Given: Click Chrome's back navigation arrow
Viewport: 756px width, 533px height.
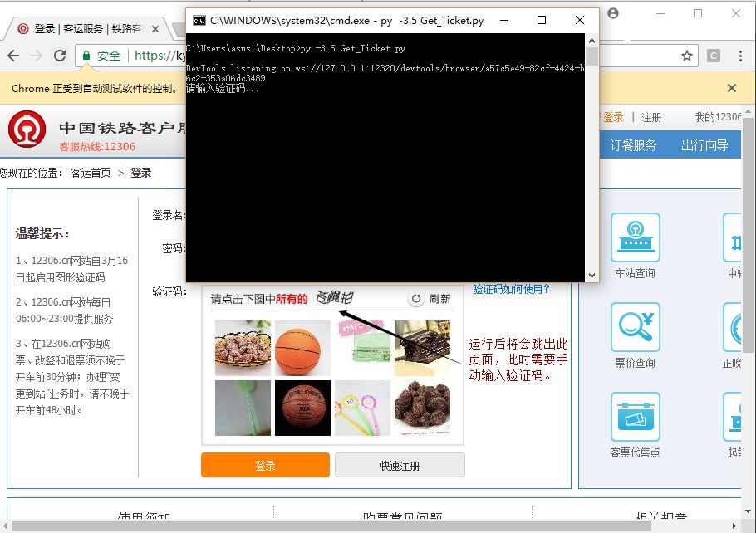Looking at the screenshot, I should (x=13, y=56).
